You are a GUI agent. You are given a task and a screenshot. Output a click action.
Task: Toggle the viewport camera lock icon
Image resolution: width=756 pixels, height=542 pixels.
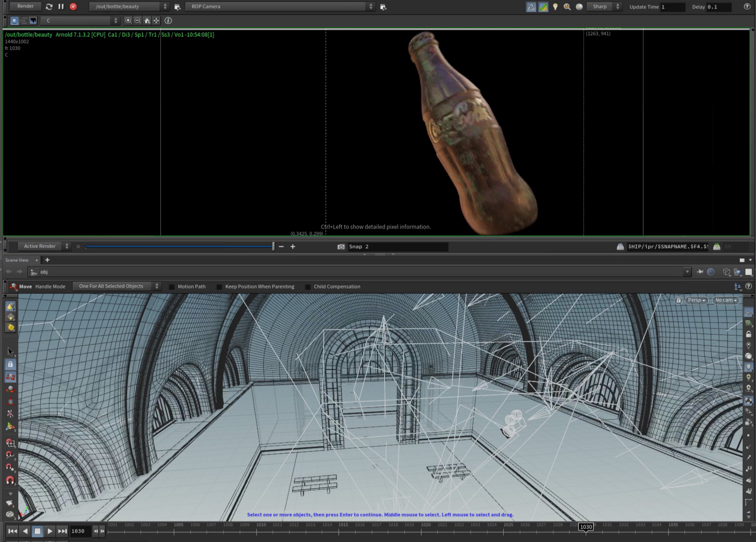click(x=678, y=300)
